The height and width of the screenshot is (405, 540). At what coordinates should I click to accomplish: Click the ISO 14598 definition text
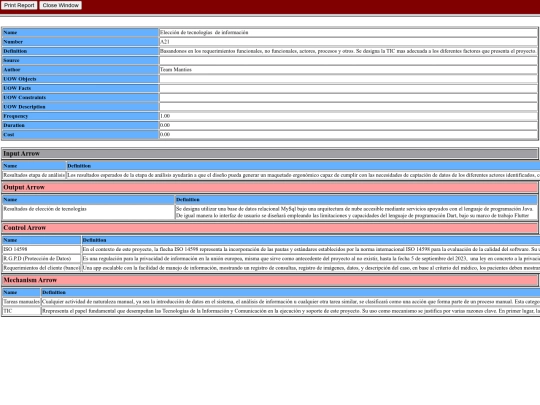tap(311, 249)
